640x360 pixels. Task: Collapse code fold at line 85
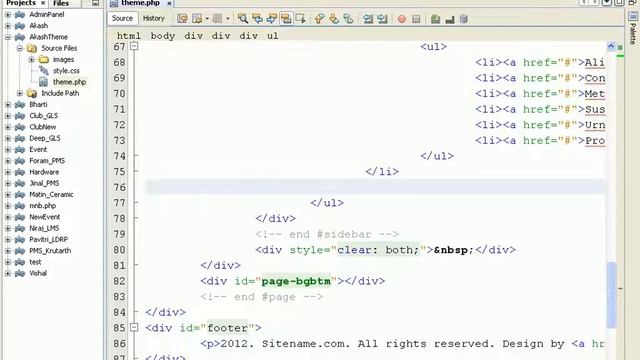134,327
